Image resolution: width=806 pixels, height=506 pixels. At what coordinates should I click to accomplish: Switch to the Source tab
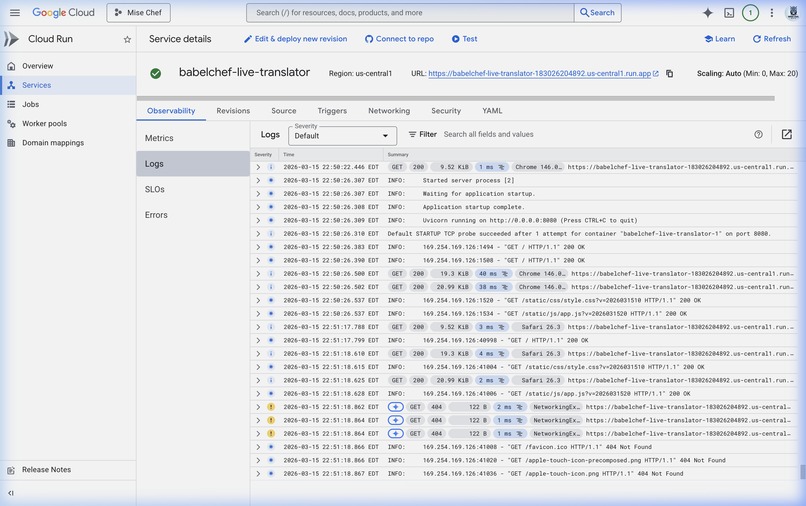284,111
